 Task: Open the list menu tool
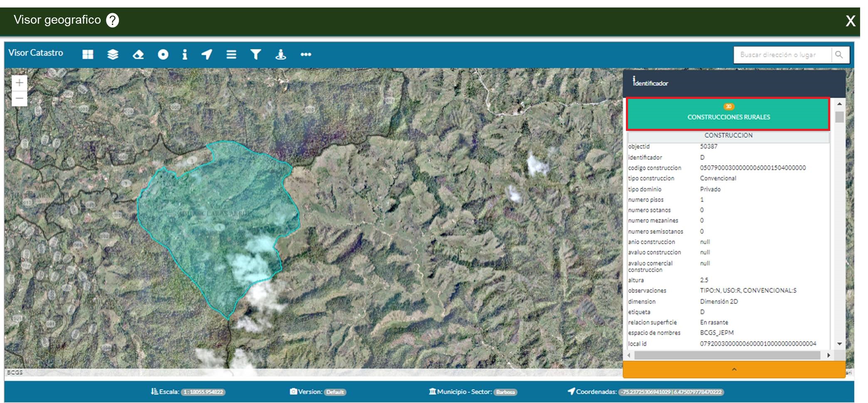(x=231, y=54)
